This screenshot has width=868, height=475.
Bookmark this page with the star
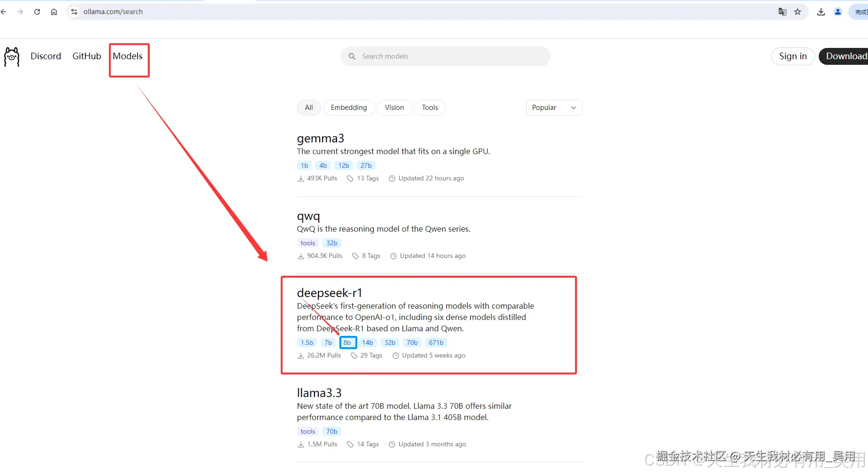click(x=798, y=12)
